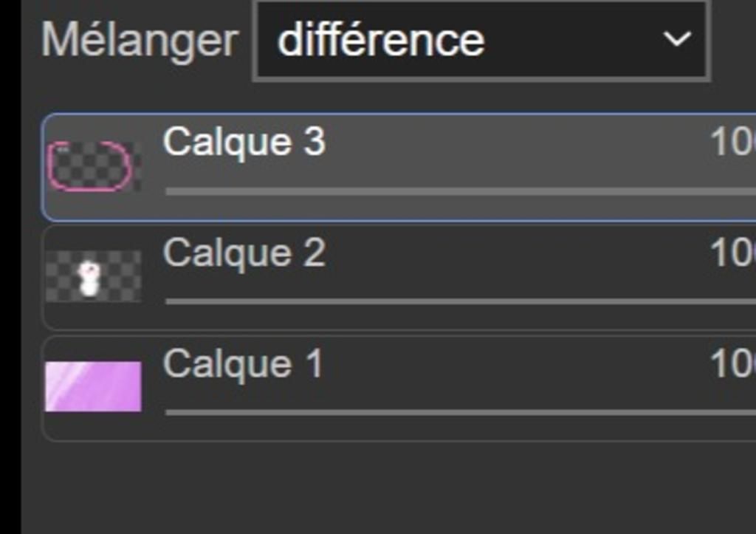The image size is (756, 534).
Task: Select the Calque 3 layer name
Action: click(x=244, y=141)
